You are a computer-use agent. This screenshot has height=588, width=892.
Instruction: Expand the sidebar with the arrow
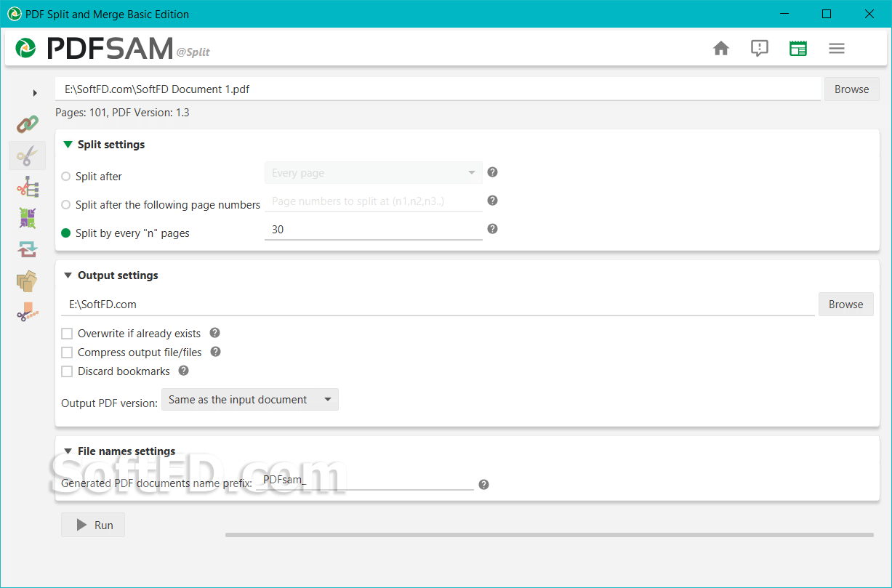[x=35, y=93]
